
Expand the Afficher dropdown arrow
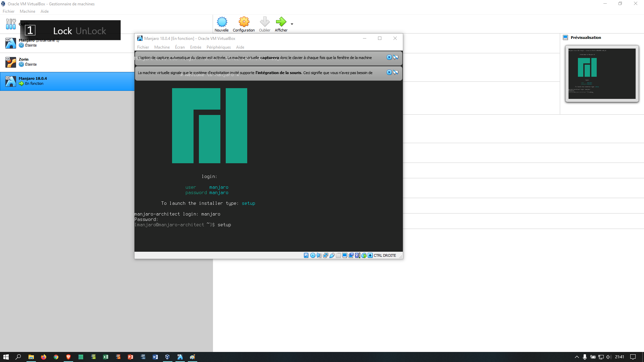pyautogui.click(x=292, y=24)
